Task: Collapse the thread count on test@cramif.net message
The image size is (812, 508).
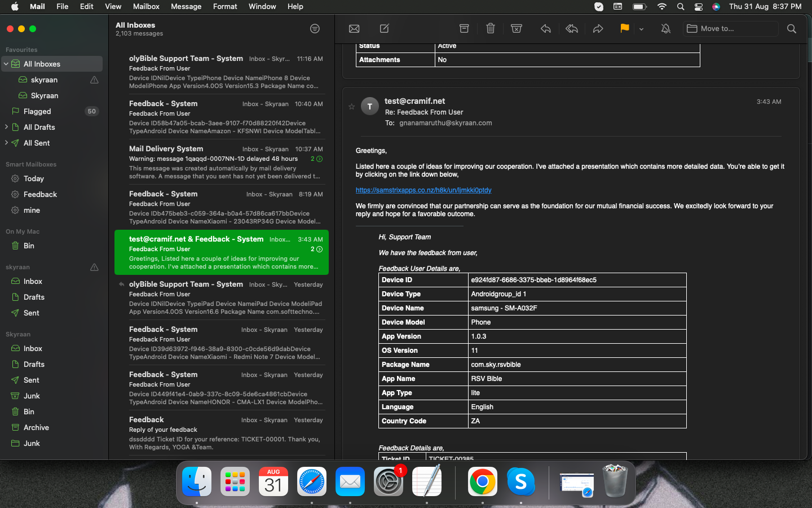Action: coord(317,249)
